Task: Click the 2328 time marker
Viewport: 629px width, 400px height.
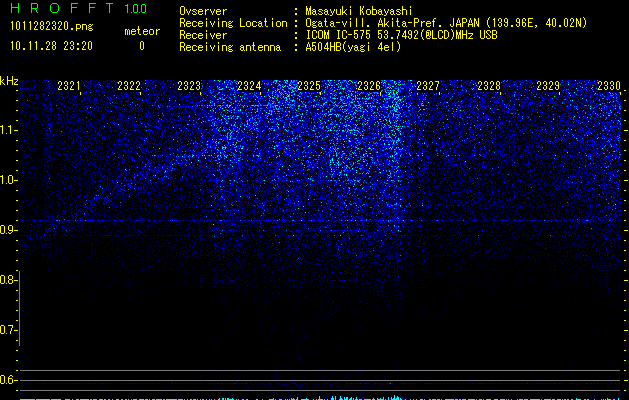Action: coord(489,86)
